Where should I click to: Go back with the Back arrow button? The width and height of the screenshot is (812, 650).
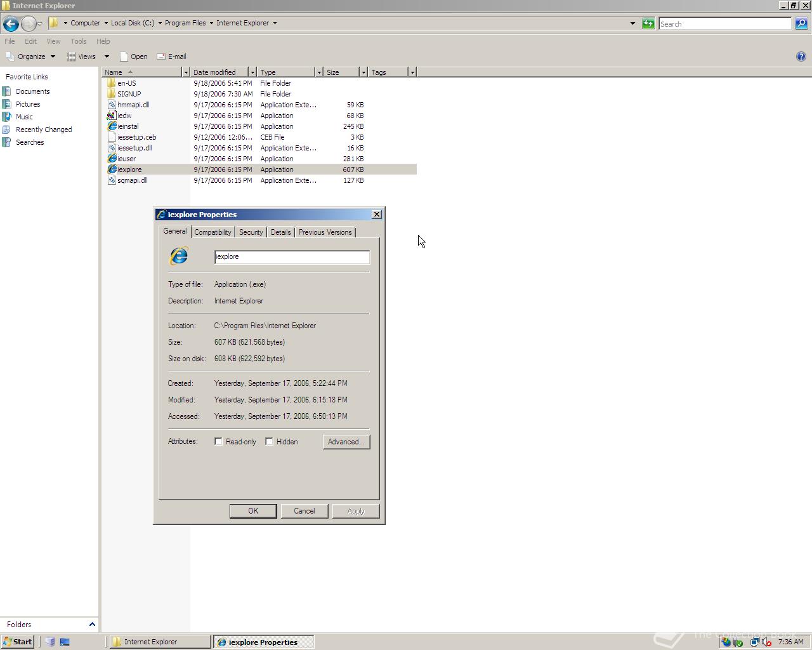coord(11,24)
